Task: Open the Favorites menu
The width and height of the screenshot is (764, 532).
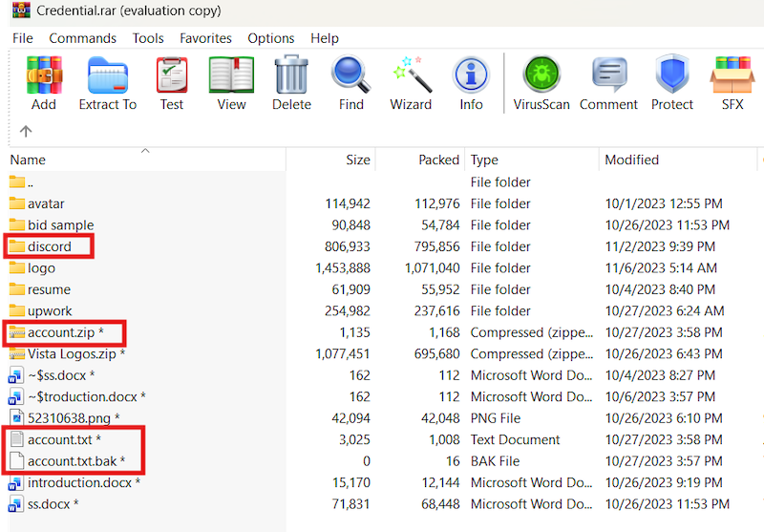Action: [205, 38]
